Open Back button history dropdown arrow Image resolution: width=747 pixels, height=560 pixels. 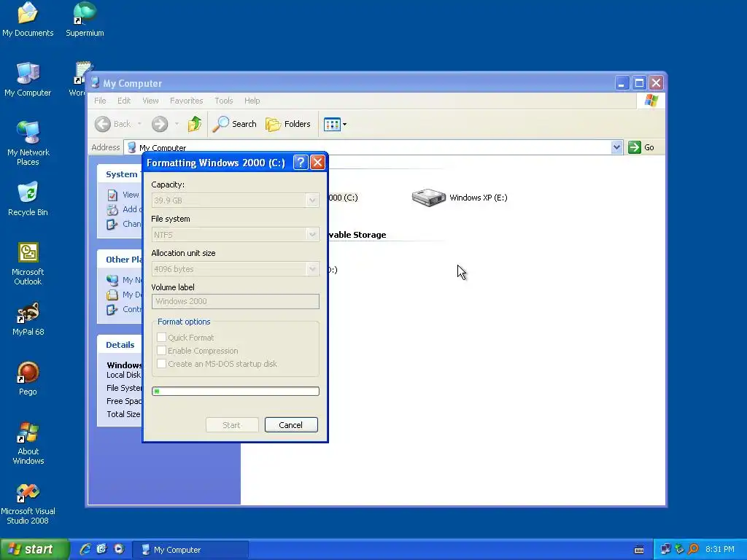click(x=139, y=124)
